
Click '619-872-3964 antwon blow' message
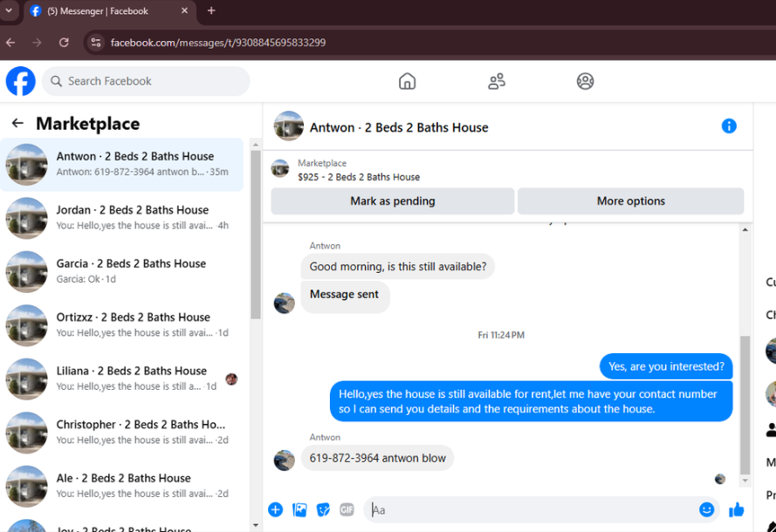tap(377, 458)
